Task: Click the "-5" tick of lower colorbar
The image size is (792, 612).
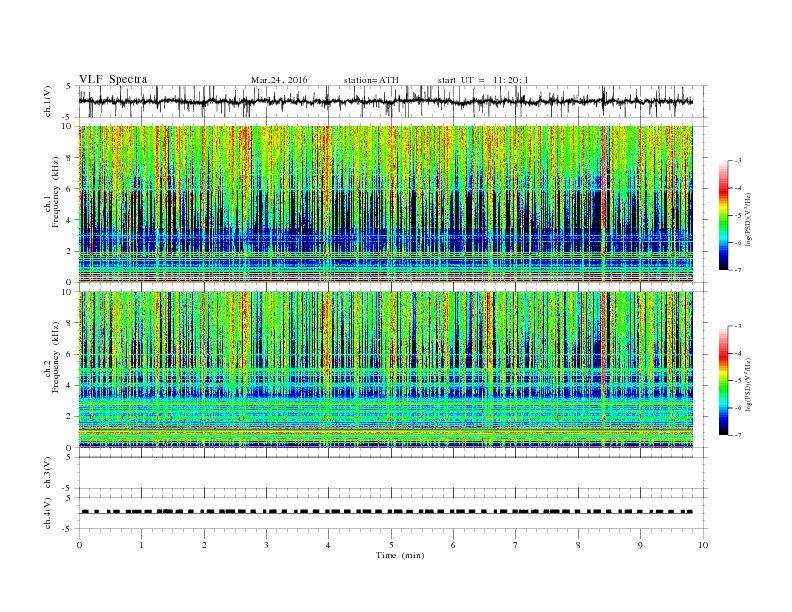Action: coord(738,380)
